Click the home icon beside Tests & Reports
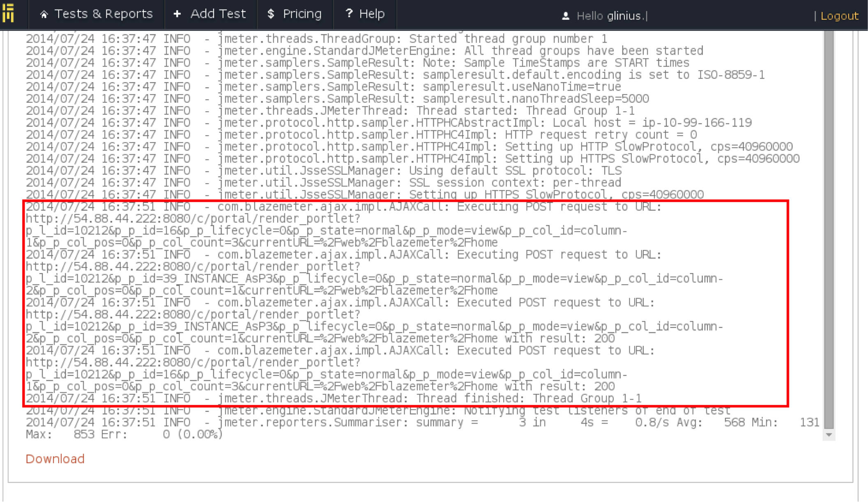Viewport: 868px width, 502px height. coord(44,15)
